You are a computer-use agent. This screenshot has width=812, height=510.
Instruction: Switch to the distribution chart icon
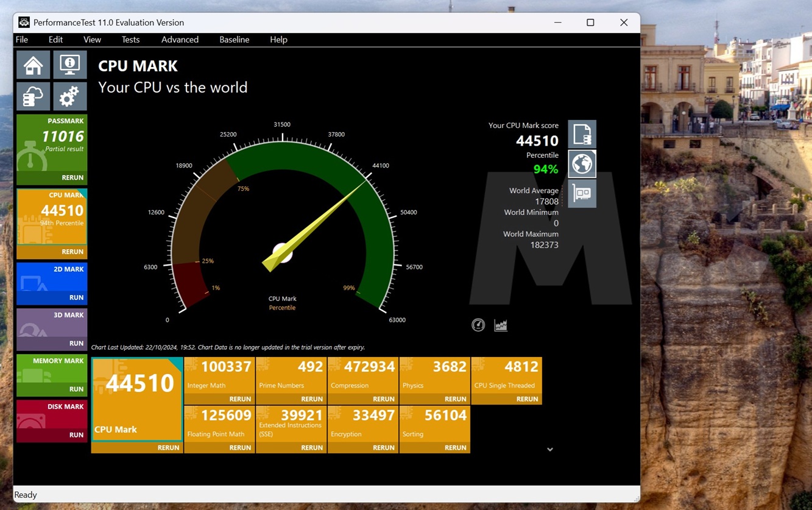click(501, 325)
